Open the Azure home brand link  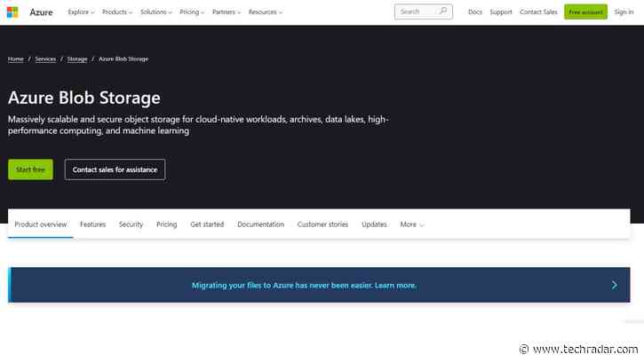pos(41,12)
